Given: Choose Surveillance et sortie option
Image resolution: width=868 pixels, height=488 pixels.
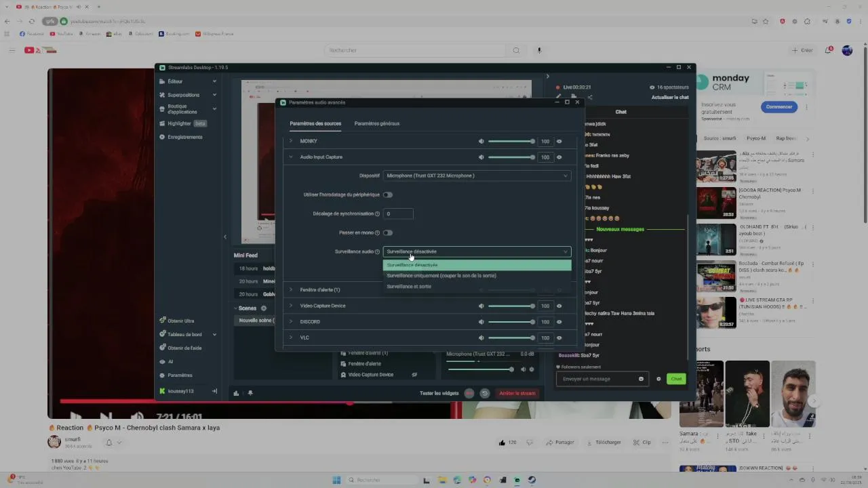Looking at the screenshot, I should tap(477, 287).
